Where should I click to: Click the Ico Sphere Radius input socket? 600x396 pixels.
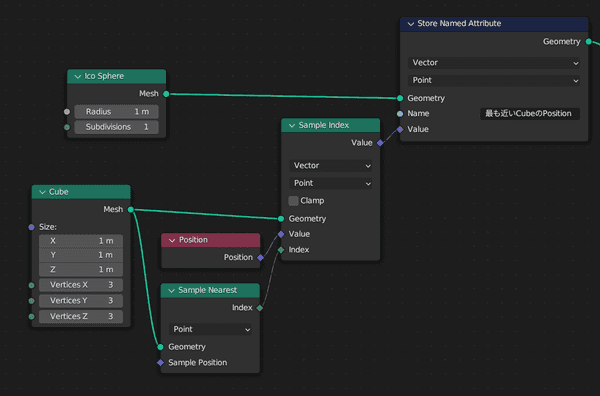(x=67, y=112)
